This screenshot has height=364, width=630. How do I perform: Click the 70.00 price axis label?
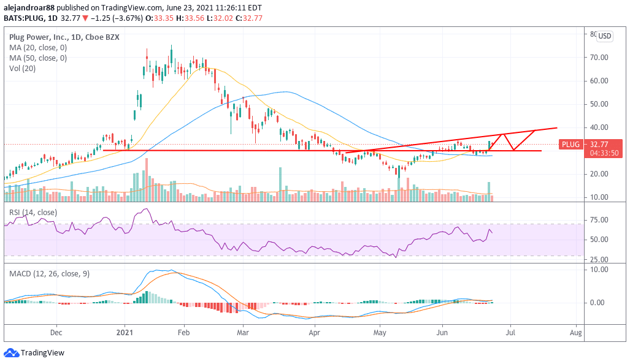tap(599, 58)
